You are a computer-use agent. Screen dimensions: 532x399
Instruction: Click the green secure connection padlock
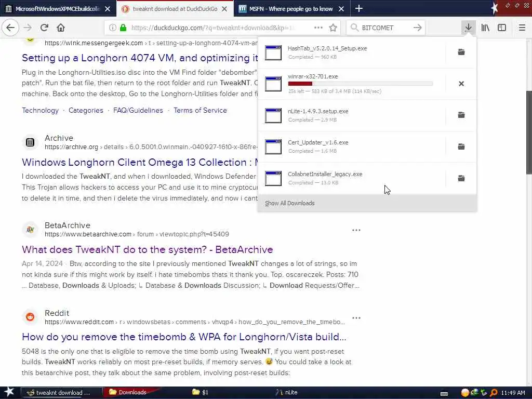coord(123,28)
